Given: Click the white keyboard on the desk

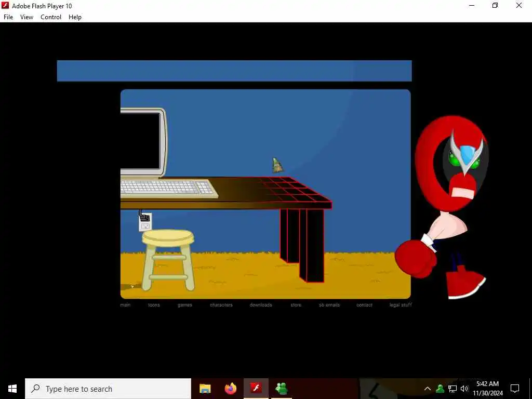Looking at the screenshot, I should click(169, 188).
